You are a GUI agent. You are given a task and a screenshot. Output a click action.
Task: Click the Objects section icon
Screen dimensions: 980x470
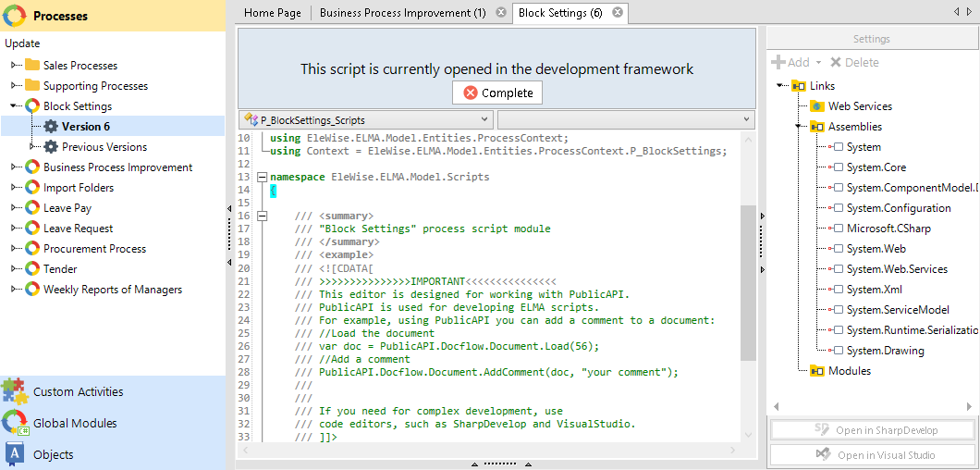[x=15, y=454]
